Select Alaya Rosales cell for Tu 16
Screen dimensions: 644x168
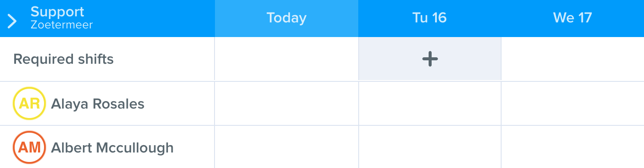[430, 103]
